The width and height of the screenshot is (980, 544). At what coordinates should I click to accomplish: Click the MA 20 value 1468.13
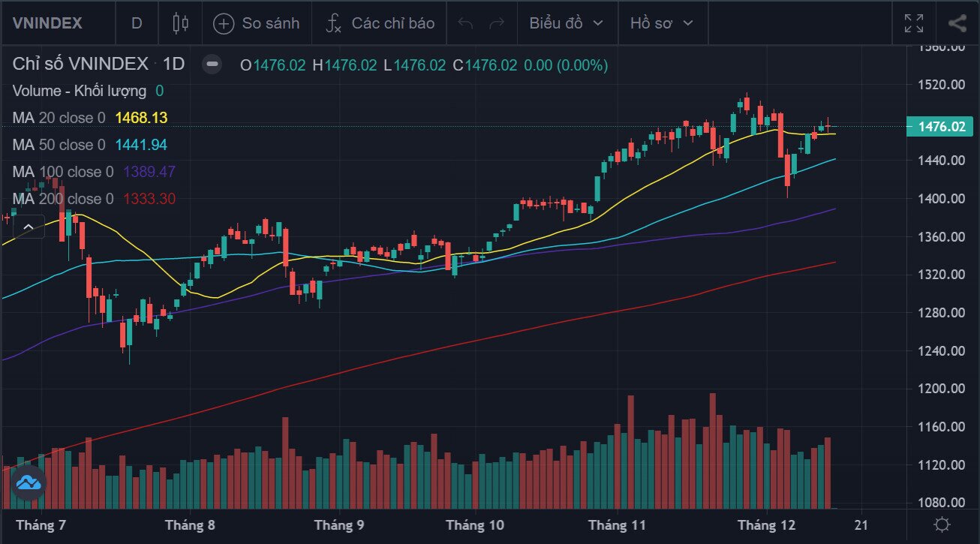pyautogui.click(x=141, y=118)
